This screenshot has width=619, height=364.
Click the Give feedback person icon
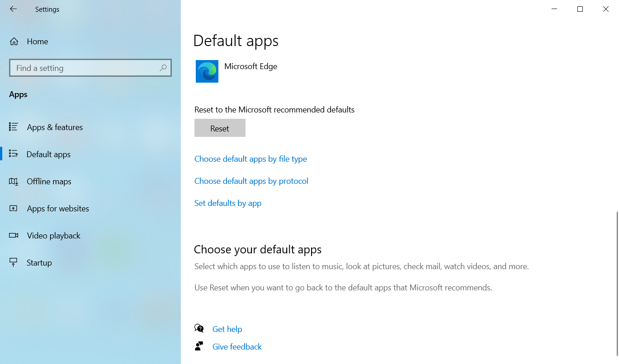coord(199,346)
